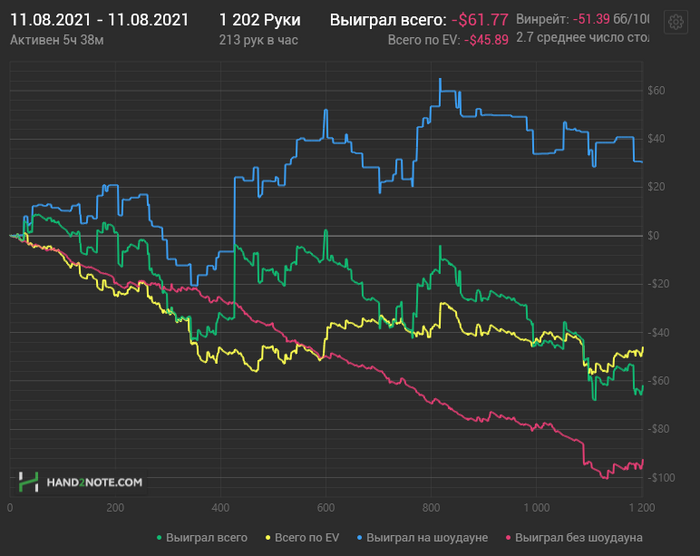
Task: Click the $0 y-axis label
Action: tap(653, 236)
